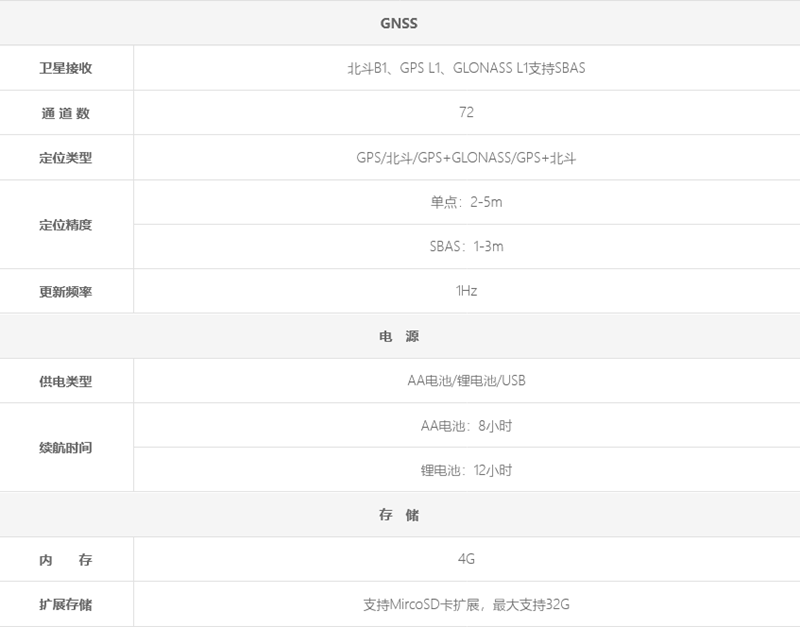Click the GNSS section header
Screen dimensions: 800x627
(x=398, y=23)
